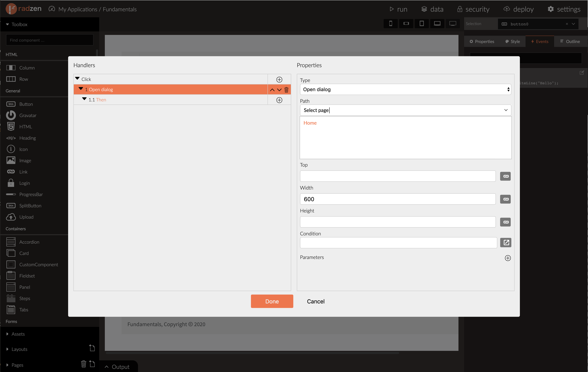Image resolution: width=588 pixels, height=372 pixels.
Task: Open the security section in top menu
Action: (473, 9)
